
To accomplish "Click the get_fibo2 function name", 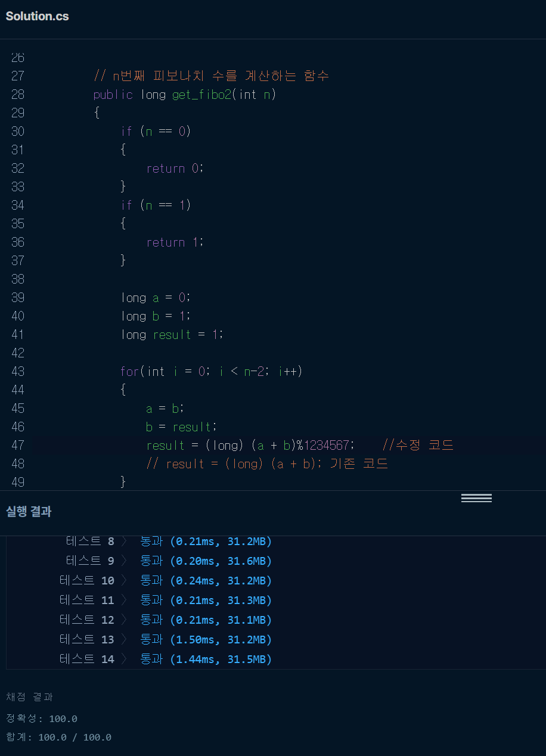I will 201,95.
